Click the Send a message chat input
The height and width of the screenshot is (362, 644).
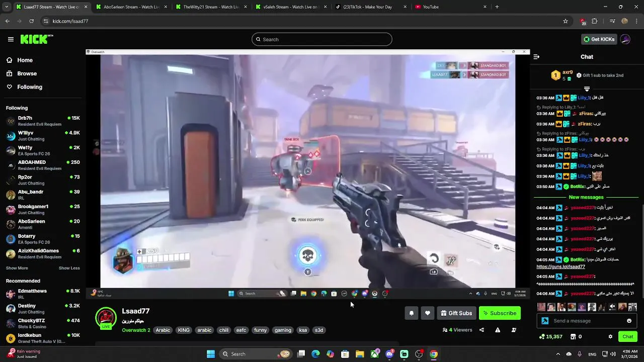point(586,321)
